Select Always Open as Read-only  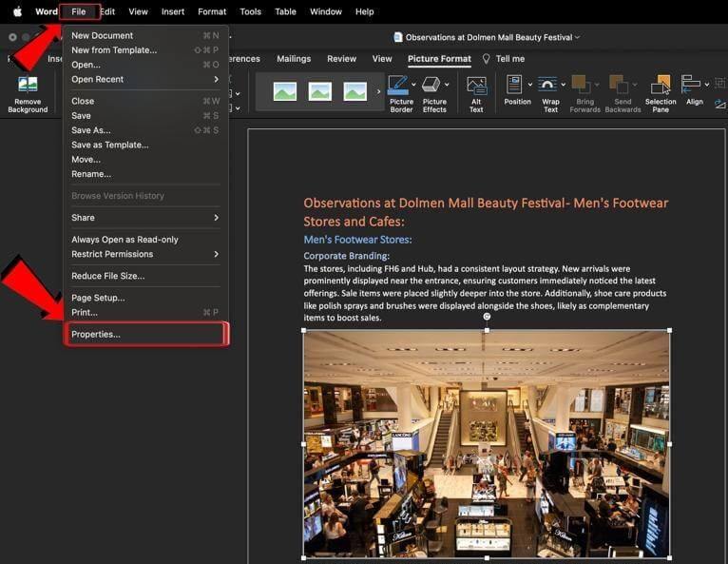click(x=125, y=240)
